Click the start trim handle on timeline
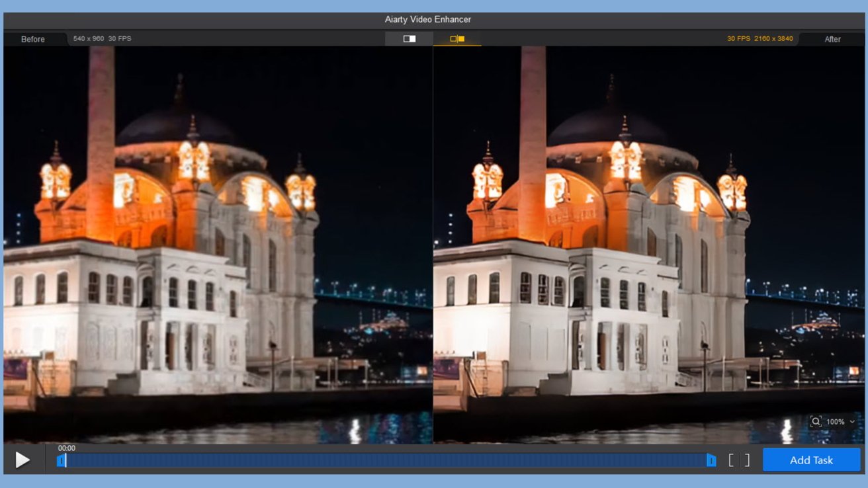This screenshot has height=488, width=868. pos(61,460)
